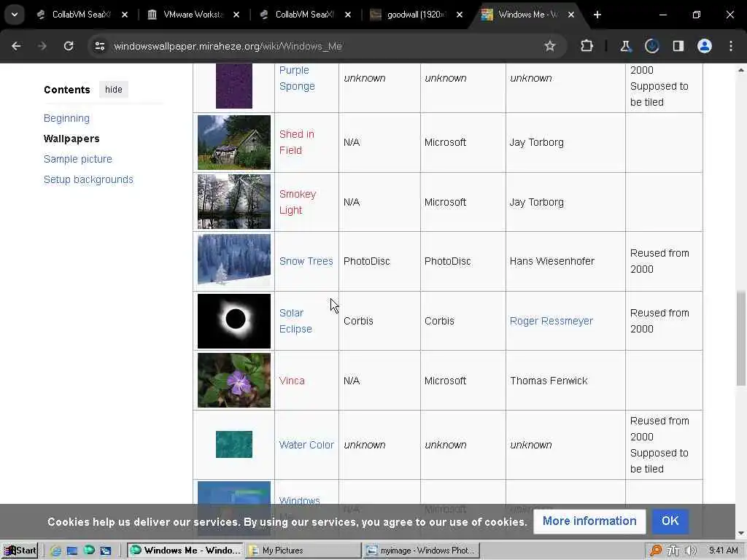The height and width of the screenshot is (560, 747).
Task: Open the Extensions puzzle icon
Action: pos(587,46)
